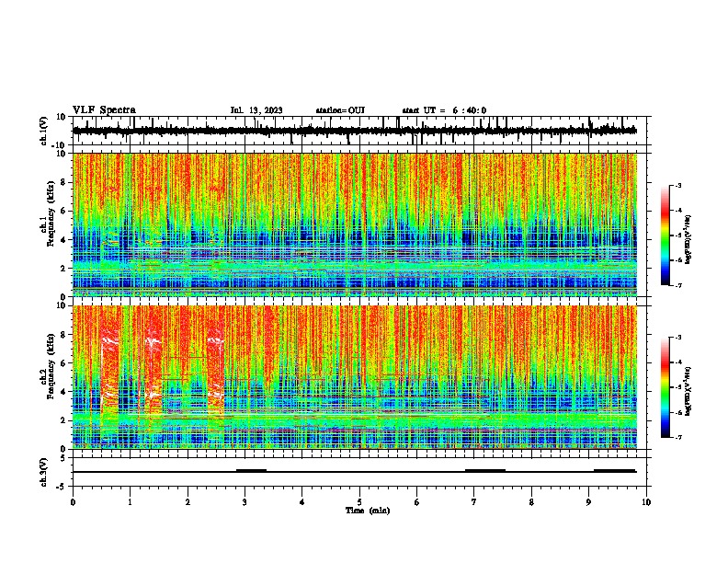
Task: Click the white emission band near 2.5 min in ch.2
Action: (x=215, y=340)
